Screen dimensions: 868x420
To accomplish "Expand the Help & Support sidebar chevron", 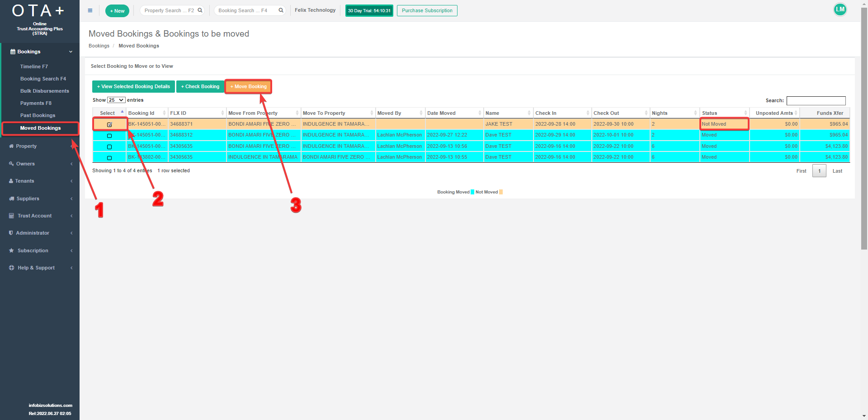I will [x=71, y=268].
